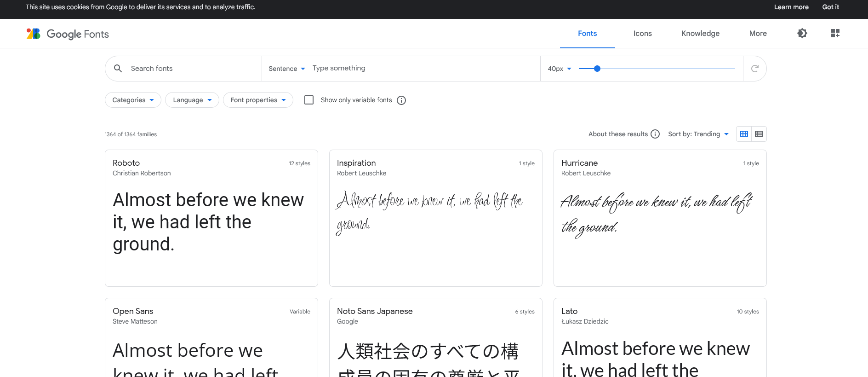The width and height of the screenshot is (868, 377).
Task: Open the Sort by Trending dropdown
Action: click(698, 134)
